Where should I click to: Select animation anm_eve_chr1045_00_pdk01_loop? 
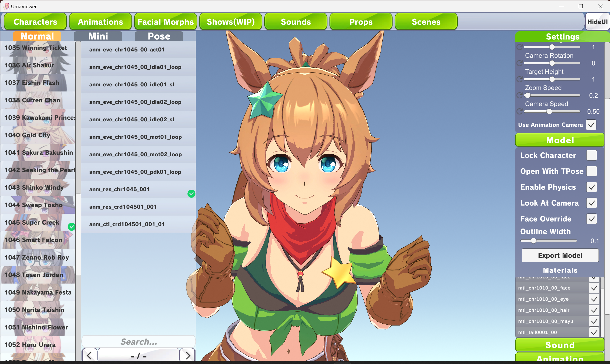click(x=138, y=172)
